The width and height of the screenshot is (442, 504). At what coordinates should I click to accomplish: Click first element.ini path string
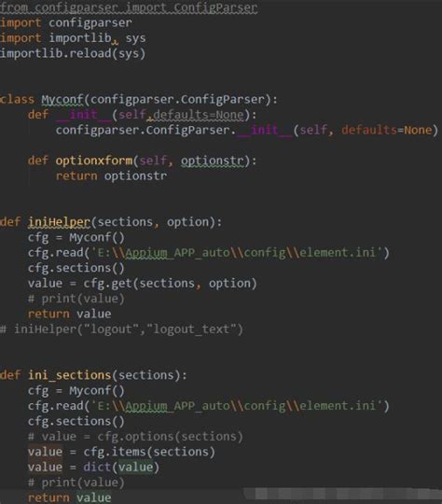pos(237,253)
